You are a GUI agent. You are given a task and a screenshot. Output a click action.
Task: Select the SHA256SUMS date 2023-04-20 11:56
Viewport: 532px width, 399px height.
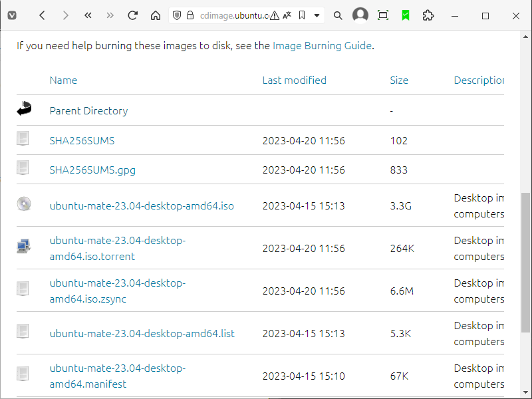click(304, 140)
